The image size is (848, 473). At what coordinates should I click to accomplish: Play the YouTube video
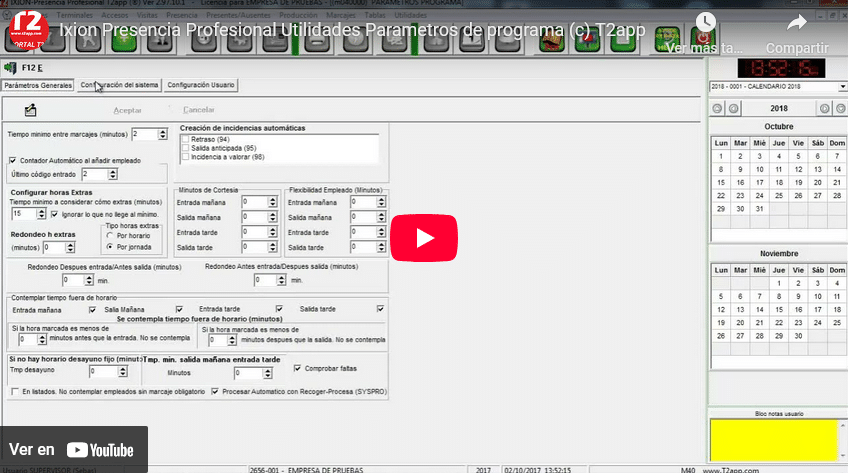(x=424, y=238)
